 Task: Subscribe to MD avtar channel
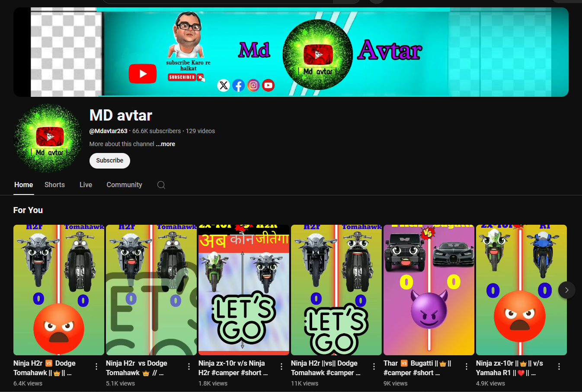coord(110,160)
